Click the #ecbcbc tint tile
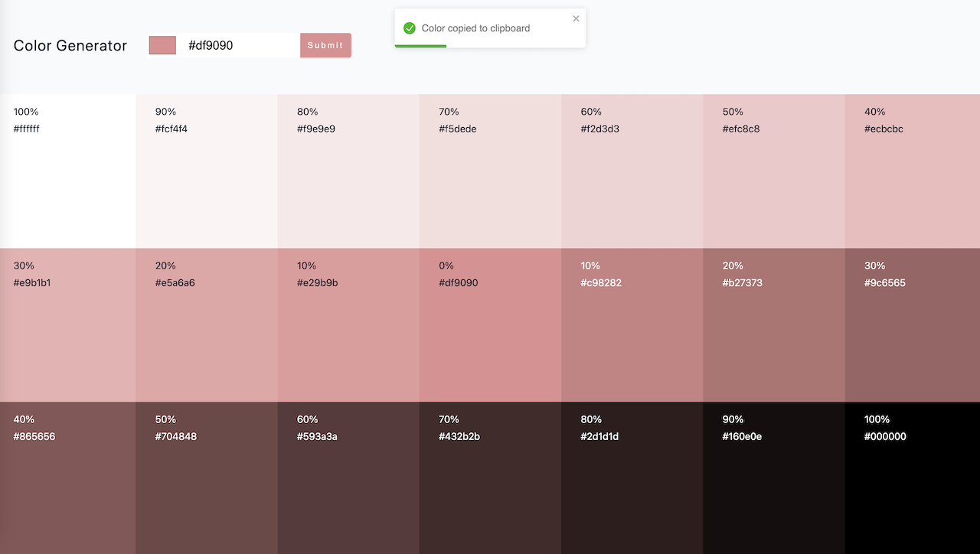Image resolution: width=980 pixels, height=554 pixels. pyautogui.click(x=913, y=171)
